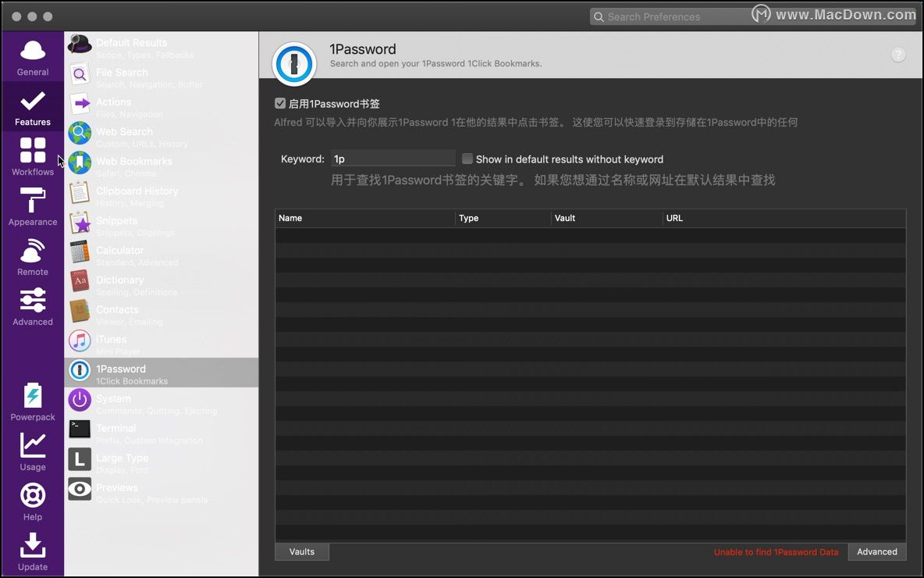Open the General preferences tab
The width and height of the screenshot is (924, 578).
[x=33, y=59]
